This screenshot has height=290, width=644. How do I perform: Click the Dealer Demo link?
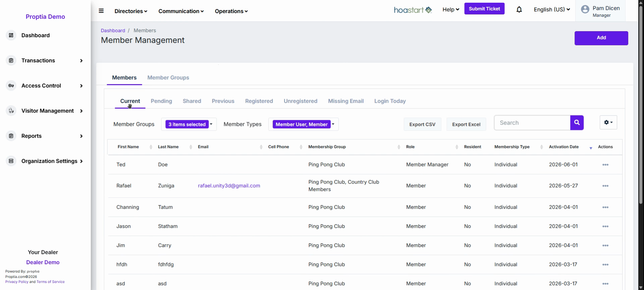[x=43, y=262]
